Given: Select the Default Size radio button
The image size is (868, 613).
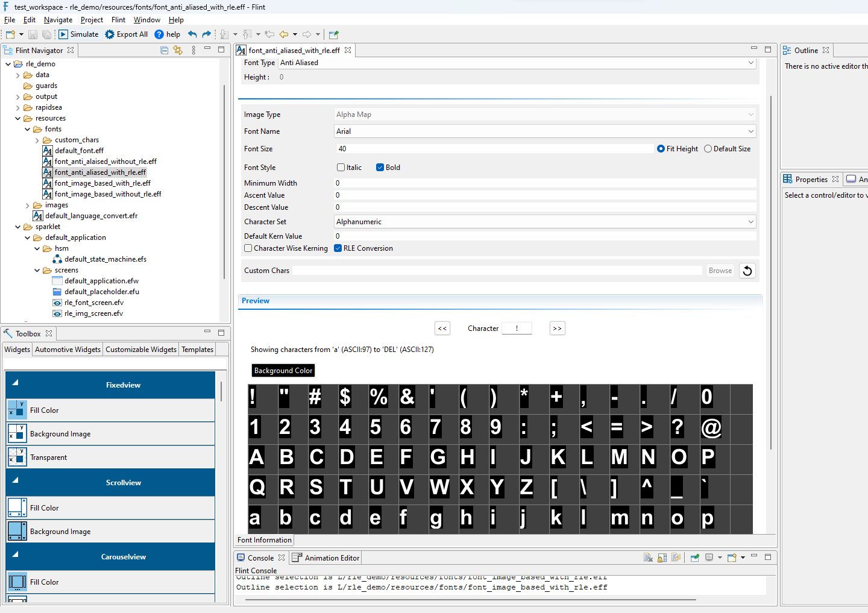Looking at the screenshot, I should 708,149.
